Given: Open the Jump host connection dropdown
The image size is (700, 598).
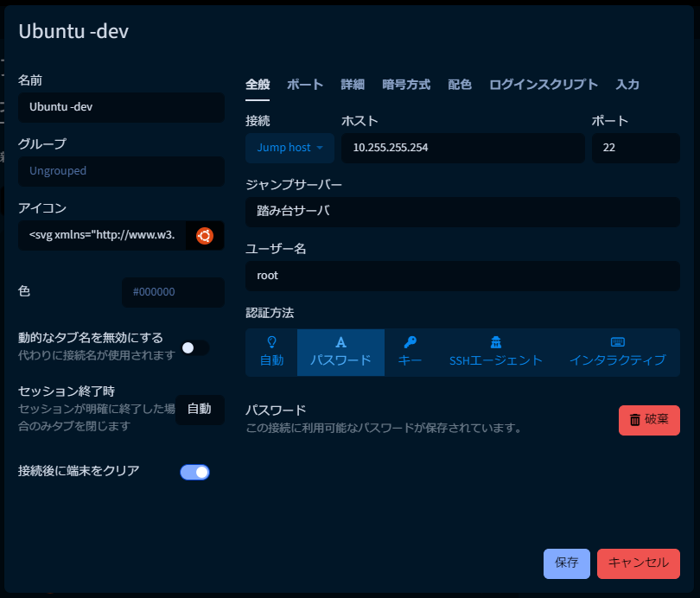Looking at the screenshot, I should (x=290, y=148).
